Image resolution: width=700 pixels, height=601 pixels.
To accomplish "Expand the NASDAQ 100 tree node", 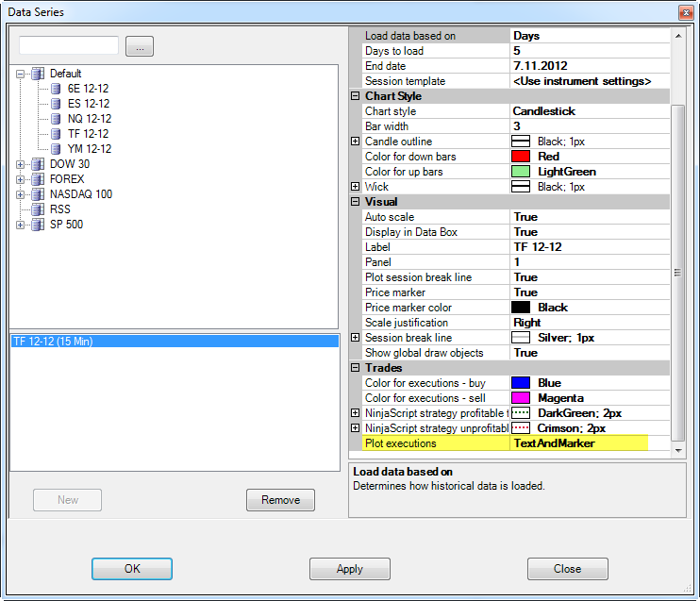I will [20, 195].
